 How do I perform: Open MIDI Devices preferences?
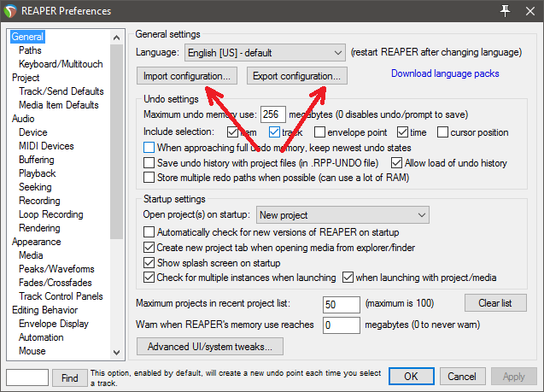[x=46, y=146]
